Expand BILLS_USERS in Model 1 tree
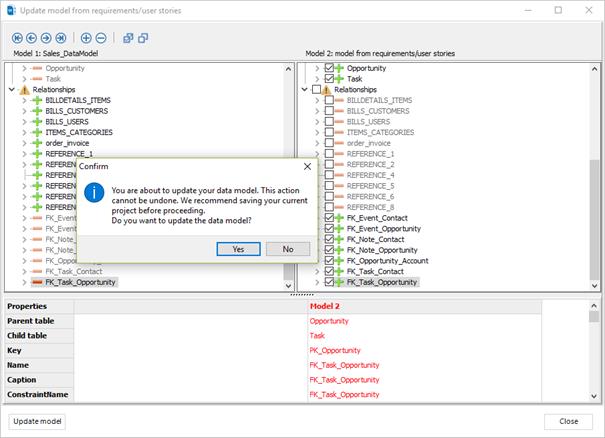Viewport: 605px width, 438px height. tap(24, 122)
